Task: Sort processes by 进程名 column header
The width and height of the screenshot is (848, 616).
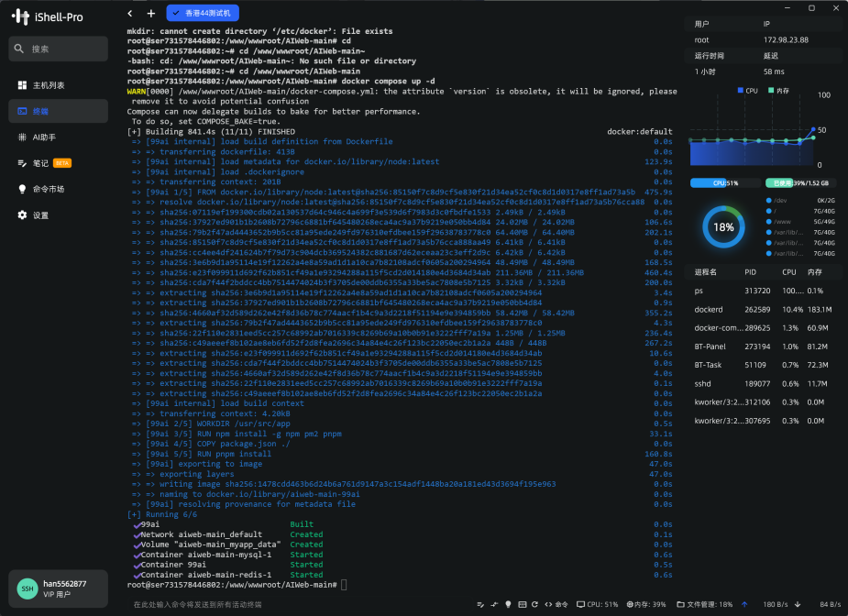Action: click(706, 272)
